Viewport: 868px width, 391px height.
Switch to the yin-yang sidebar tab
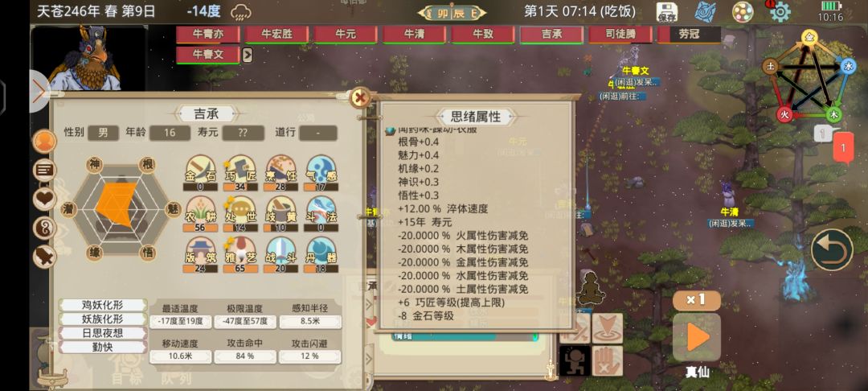click(x=45, y=228)
